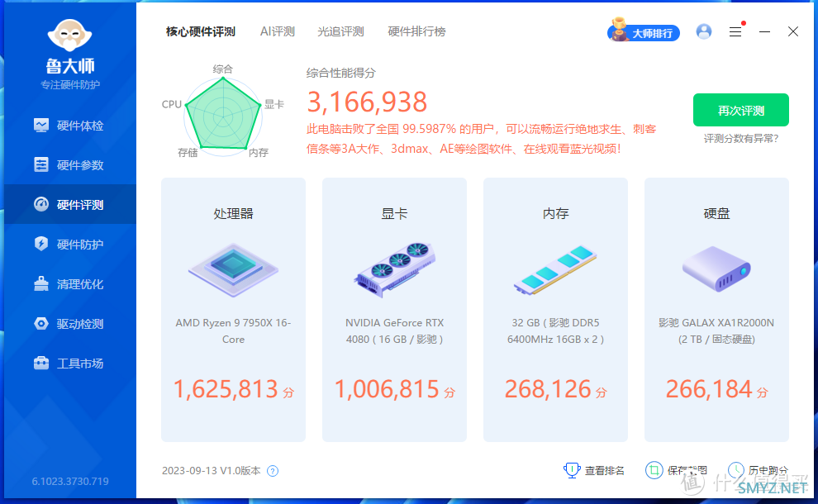
Task: Click the graphics card illustration
Action: point(394,270)
